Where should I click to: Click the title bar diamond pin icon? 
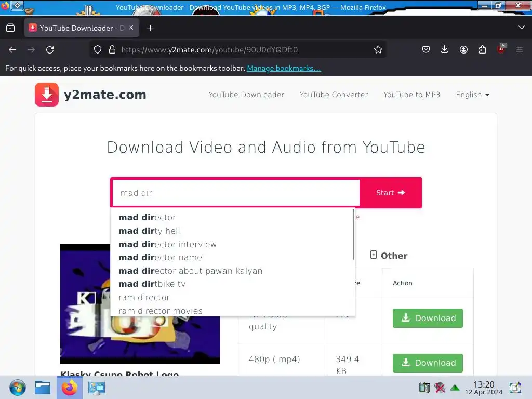pos(18,5)
